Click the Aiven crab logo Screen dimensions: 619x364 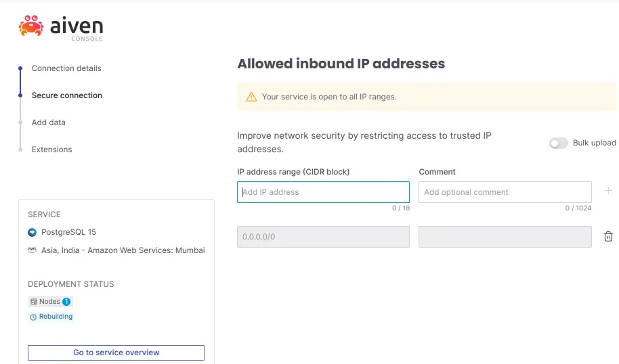30,26
